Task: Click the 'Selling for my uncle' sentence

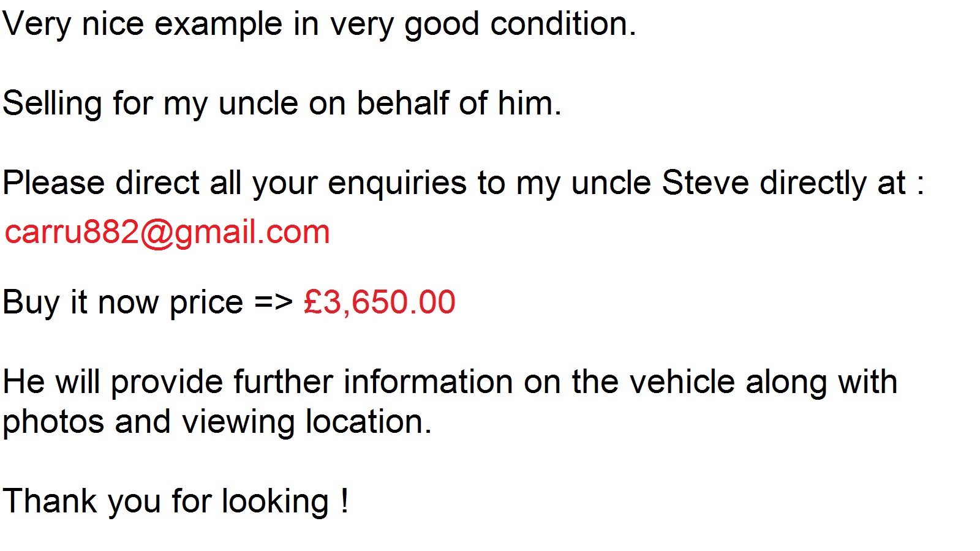Action: 282,104
